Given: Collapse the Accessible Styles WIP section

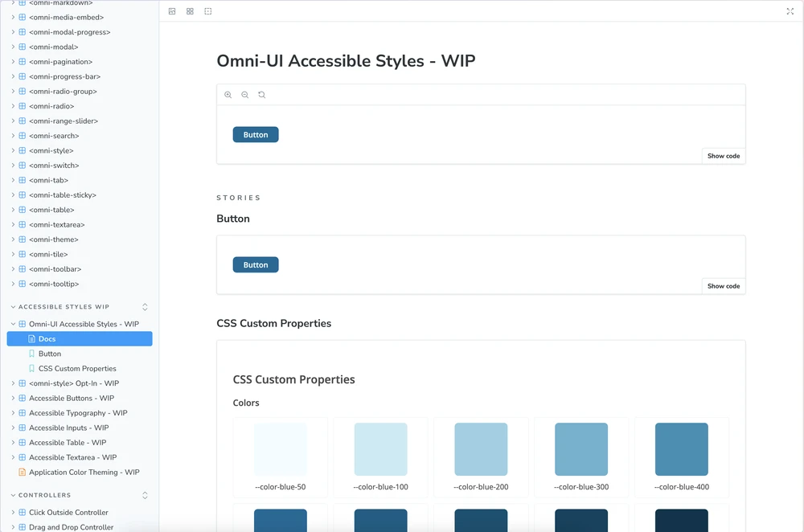Looking at the screenshot, I should pos(14,307).
